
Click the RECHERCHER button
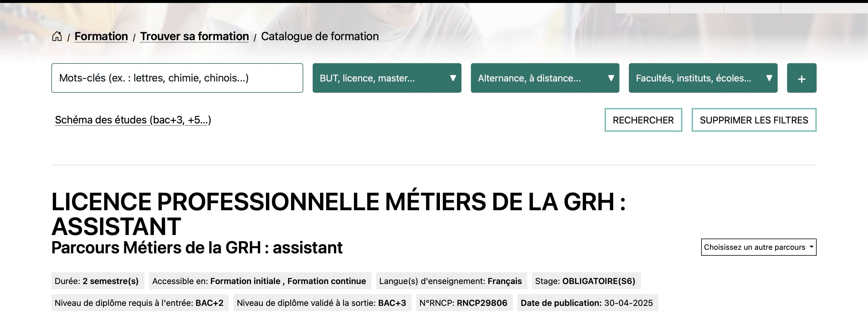[x=643, y=120]
